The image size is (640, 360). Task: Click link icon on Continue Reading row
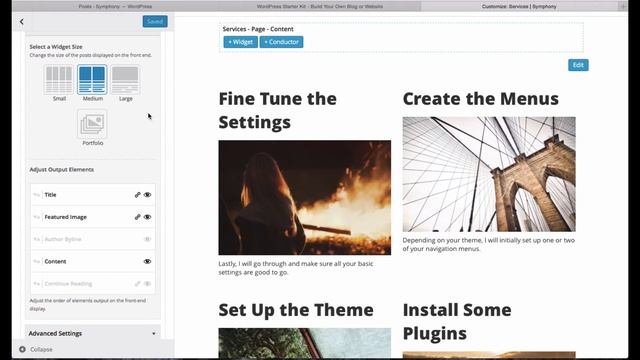(138, 283)
